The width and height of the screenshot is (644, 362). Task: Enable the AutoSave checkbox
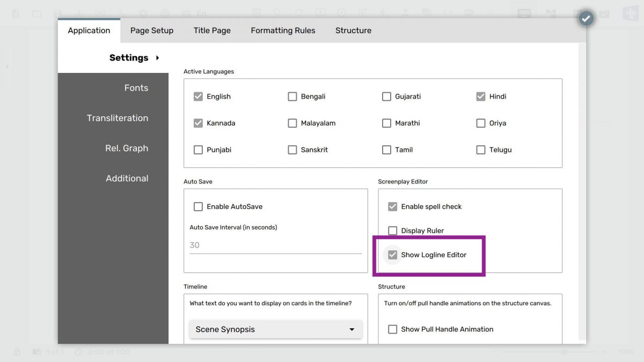point(198,206)
